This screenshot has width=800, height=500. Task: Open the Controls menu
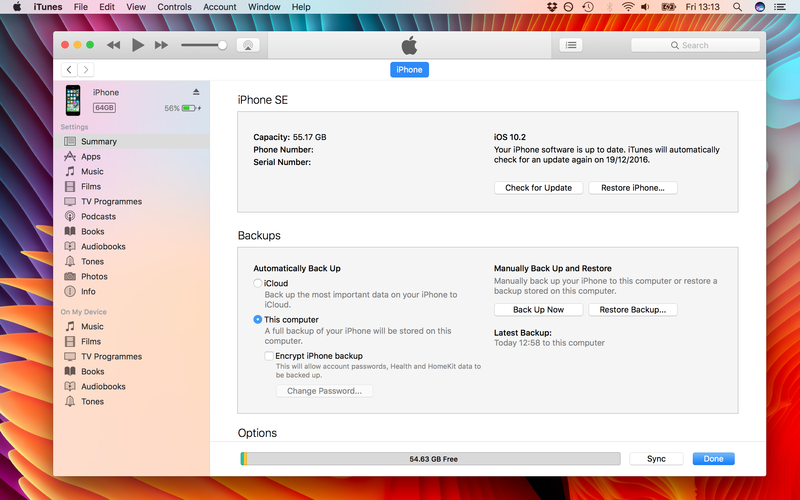(174, 7)
